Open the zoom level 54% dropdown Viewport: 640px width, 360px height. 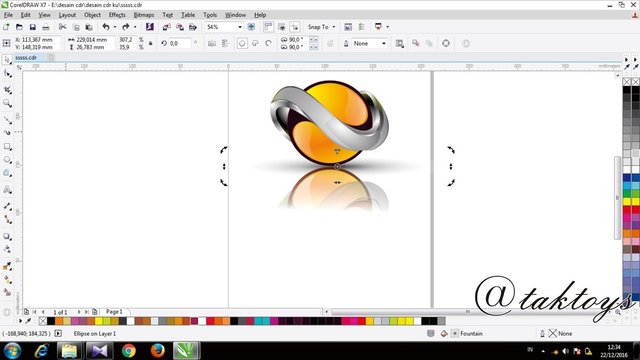240,27
